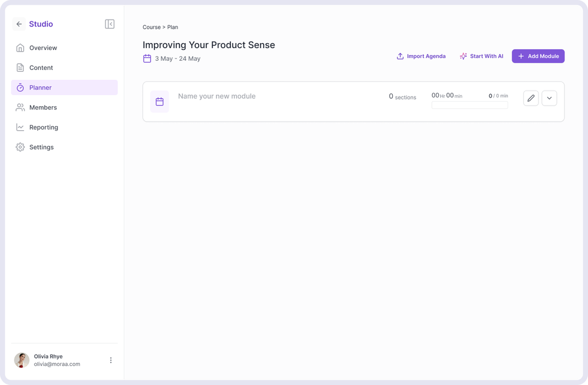
Task: Expand the module with chevron button
Action: click(x=550, y=98)
